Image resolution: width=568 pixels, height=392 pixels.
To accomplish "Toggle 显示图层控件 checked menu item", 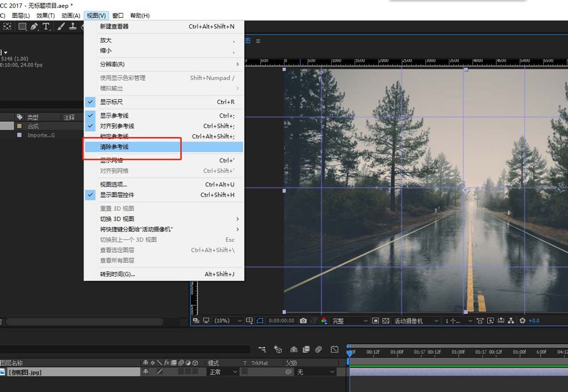I will coord(164,195).
